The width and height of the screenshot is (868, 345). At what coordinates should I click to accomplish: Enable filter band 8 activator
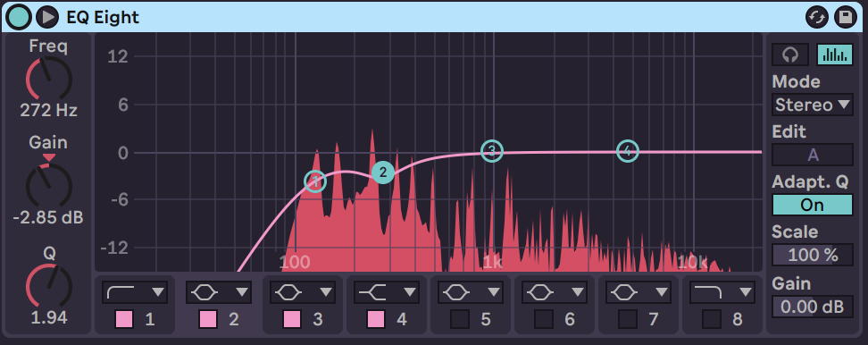point(712,319)
